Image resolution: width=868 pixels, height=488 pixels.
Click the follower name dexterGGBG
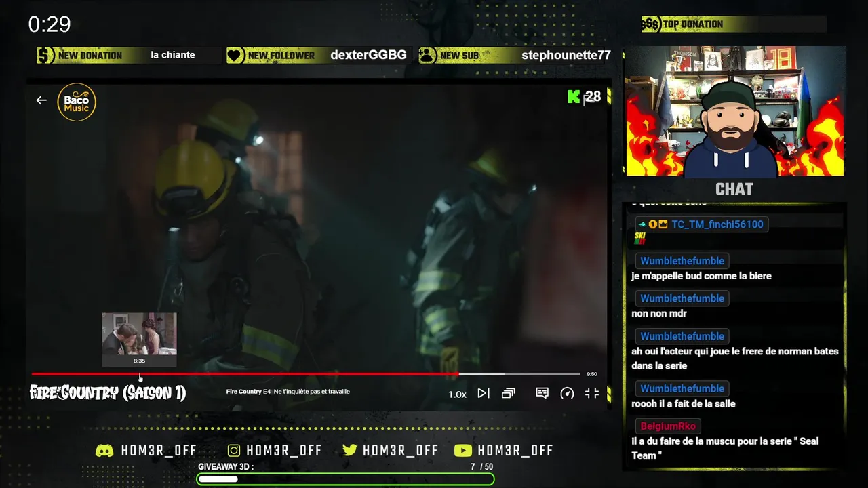(368, 56)
